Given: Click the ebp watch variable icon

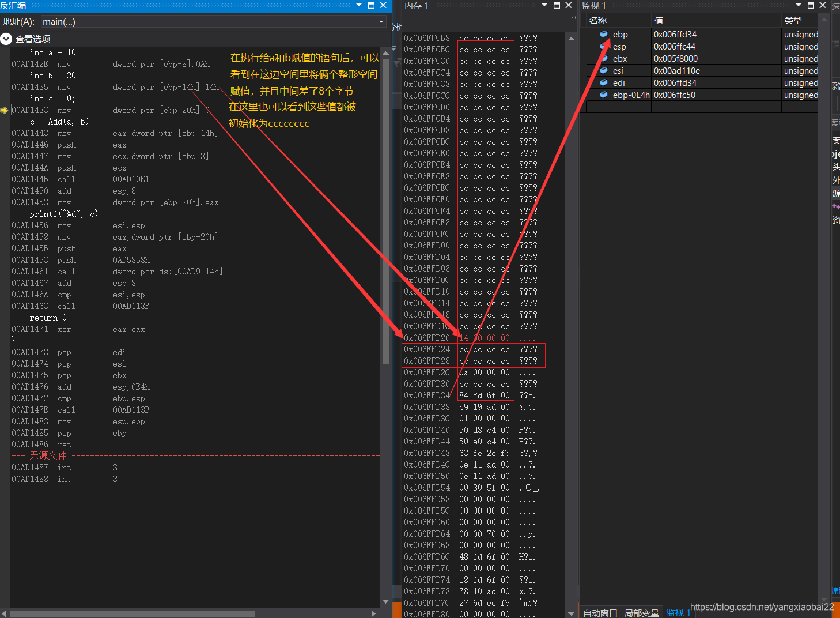Looking at the screenshot, I should tap(604, 34).
